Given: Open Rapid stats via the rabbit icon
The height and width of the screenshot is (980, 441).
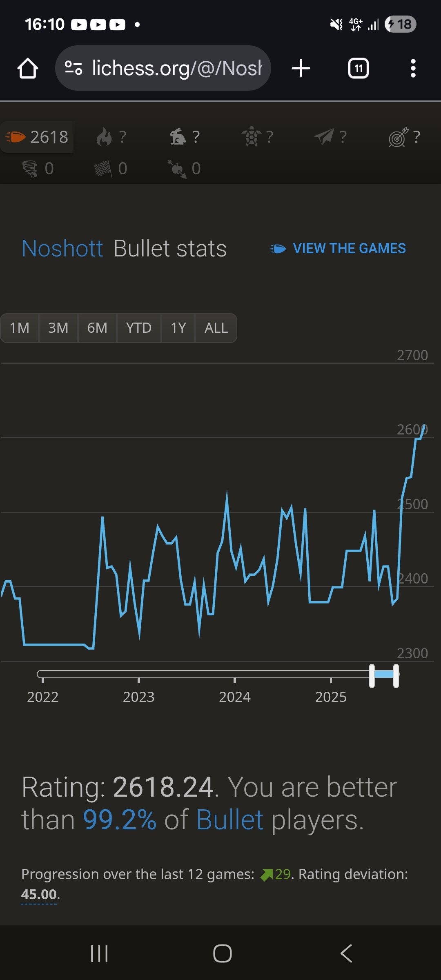Looking at the screenshot, I should (185, 137).
